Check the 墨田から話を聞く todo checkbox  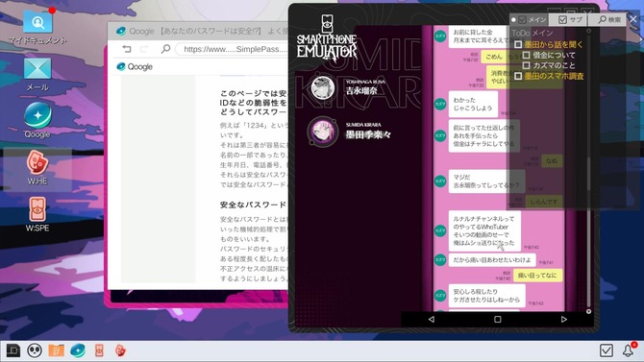518,44
